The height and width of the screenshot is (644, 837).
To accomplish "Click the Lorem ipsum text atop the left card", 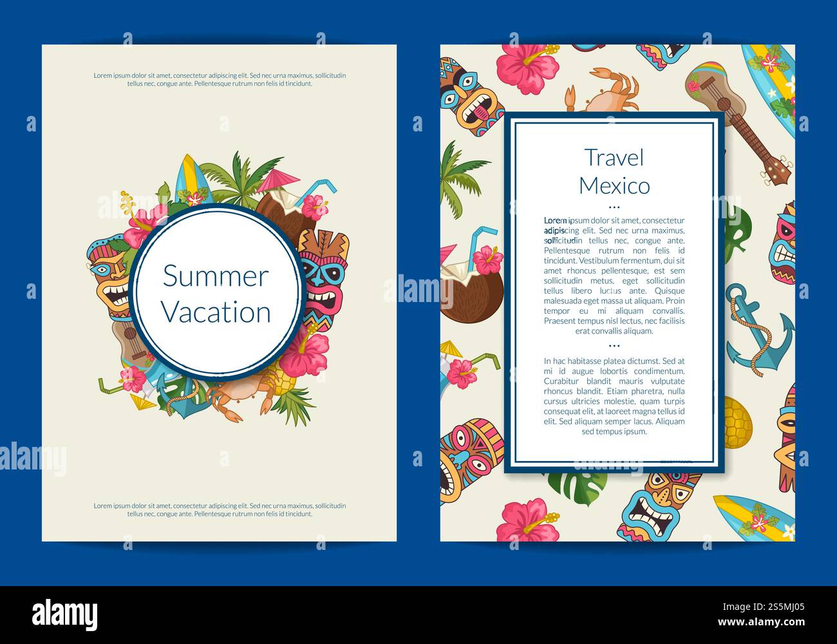I will [x=220, y=79].
